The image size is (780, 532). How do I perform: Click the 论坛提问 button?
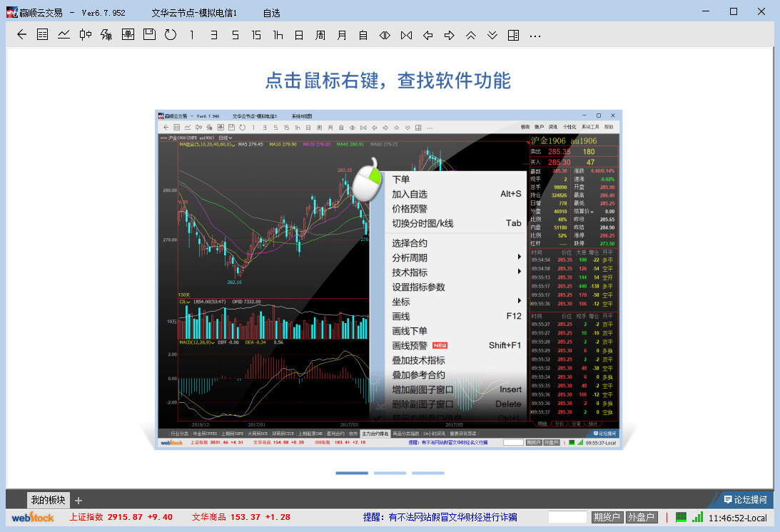coord(746,500)
